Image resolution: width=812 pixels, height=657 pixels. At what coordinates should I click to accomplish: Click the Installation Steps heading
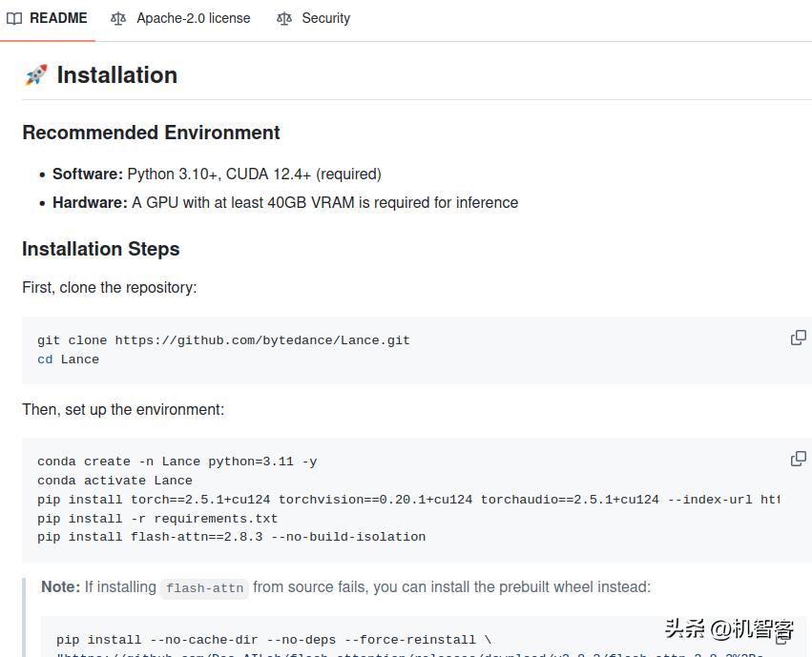[101, 249]
